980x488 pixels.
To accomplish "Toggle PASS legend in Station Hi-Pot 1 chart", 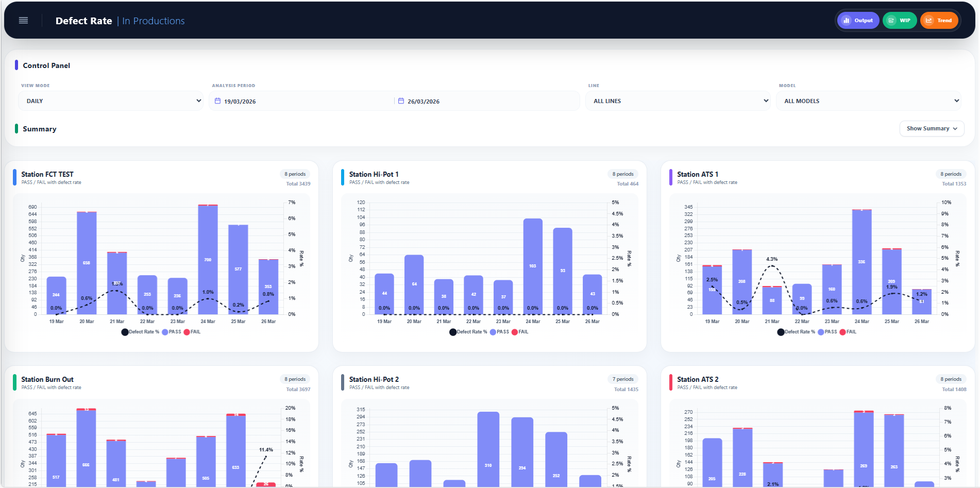I will (499, 332).
